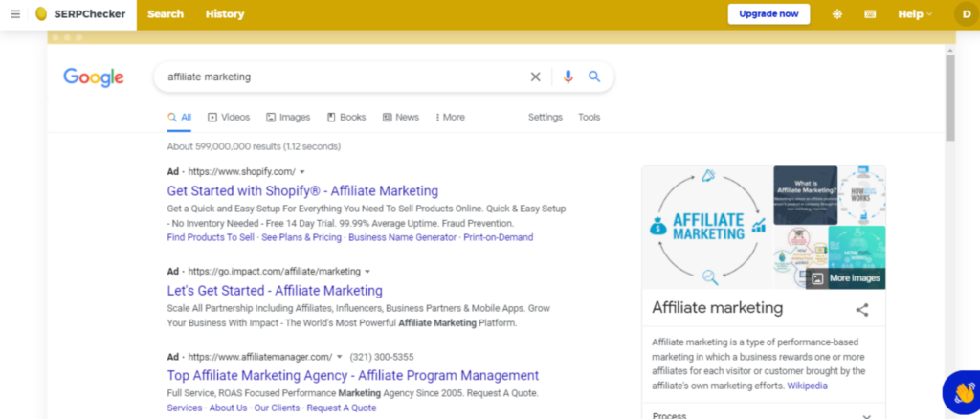Click the Google logo
Image resolution: width=980 pixels, height=419 pixels.
pos(94,77)
